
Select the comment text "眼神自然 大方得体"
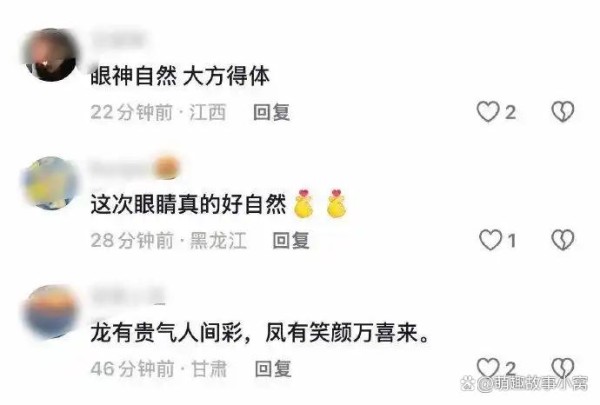(180, 76)
